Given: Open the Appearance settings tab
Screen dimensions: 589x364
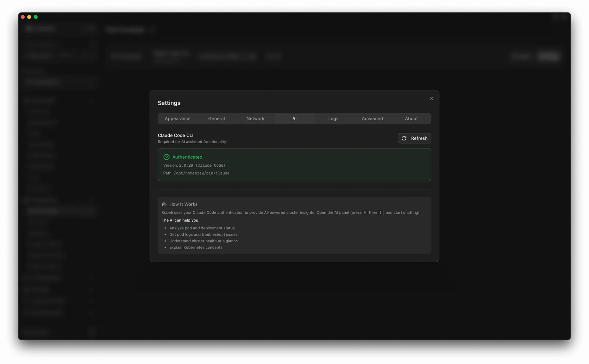Looking at the screenshot, I should click(x=177, y=119).
